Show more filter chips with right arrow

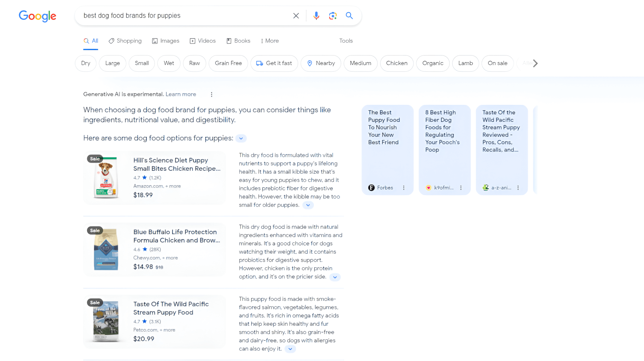coord(535,63)
